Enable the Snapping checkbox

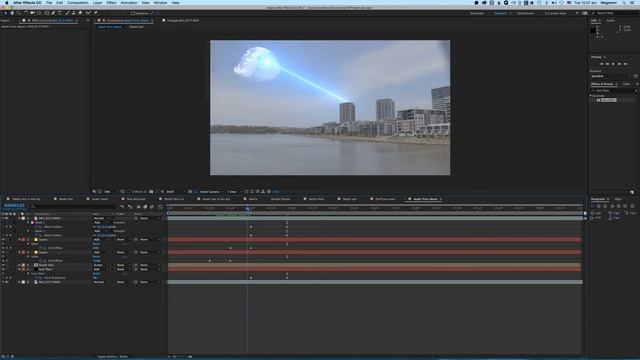pyautogui.click(x=133, y=13)
